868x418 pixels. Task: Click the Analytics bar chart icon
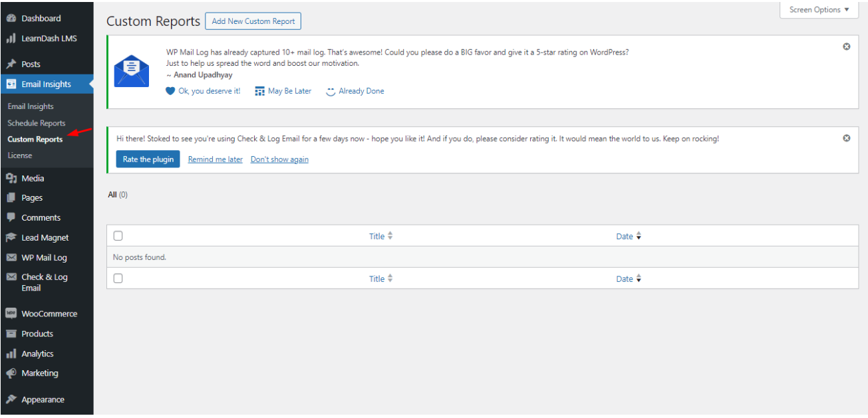pos(11,354)
